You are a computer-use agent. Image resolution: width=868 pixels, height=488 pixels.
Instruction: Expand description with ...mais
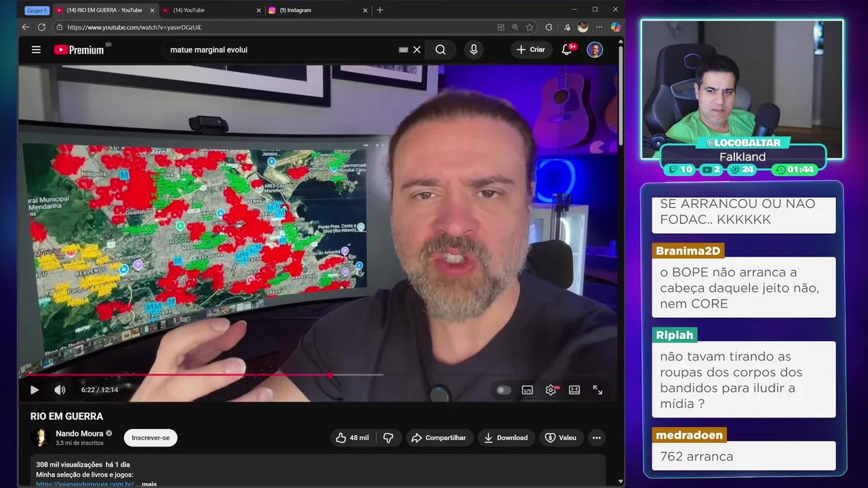pyautogui.click(x=146, y=484)
